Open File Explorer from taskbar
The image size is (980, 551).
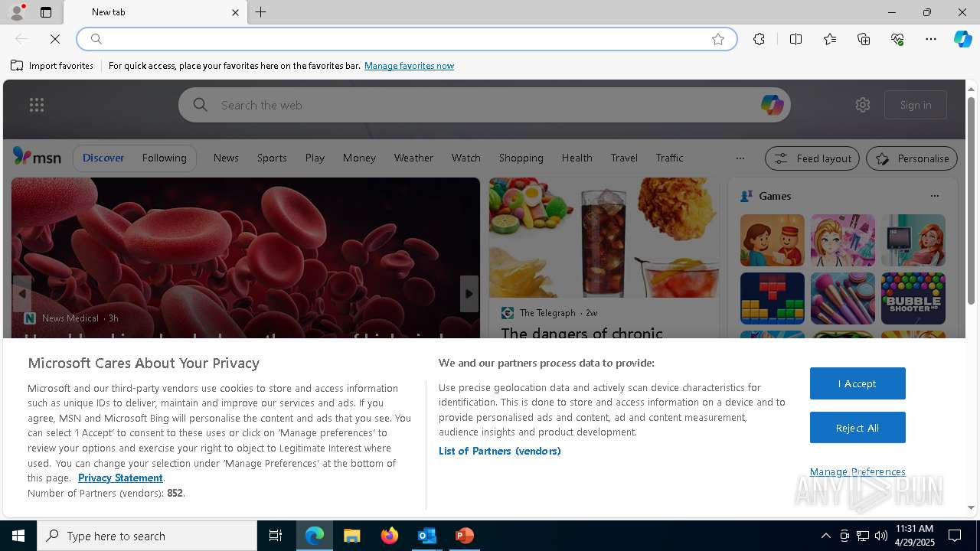coord(351,536)
